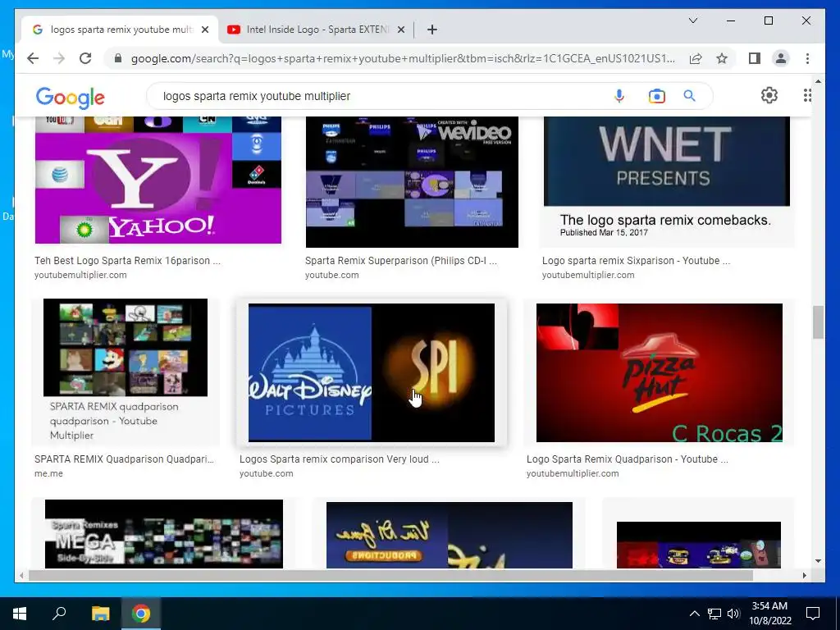
Task: Open the mirrored Productions logo thumbnail
Action: pyautogui.click(x=450, y=535)
